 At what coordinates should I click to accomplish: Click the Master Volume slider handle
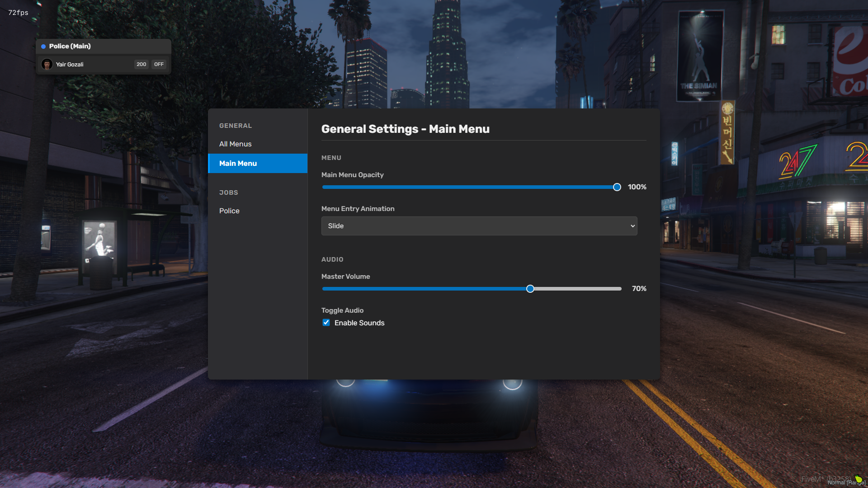[530, 289]
